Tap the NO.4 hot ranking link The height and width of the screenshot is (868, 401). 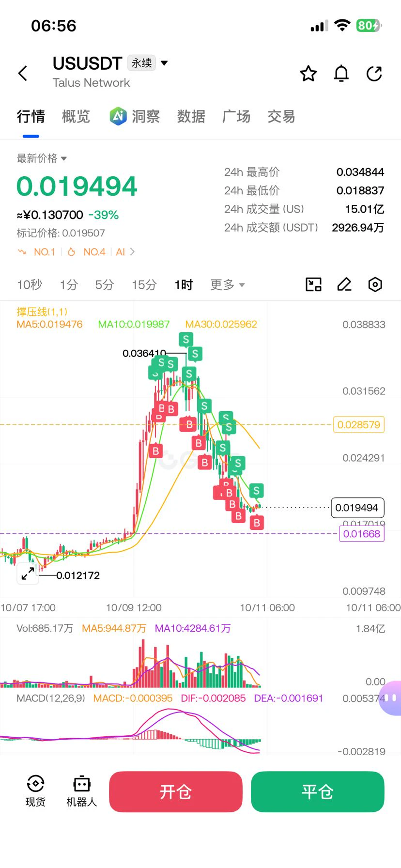pyautogui.click(x=94, y=252)
